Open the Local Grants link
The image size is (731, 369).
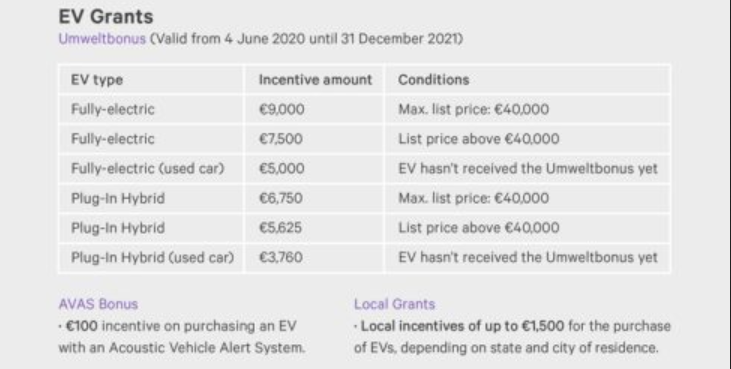point(394,304)
